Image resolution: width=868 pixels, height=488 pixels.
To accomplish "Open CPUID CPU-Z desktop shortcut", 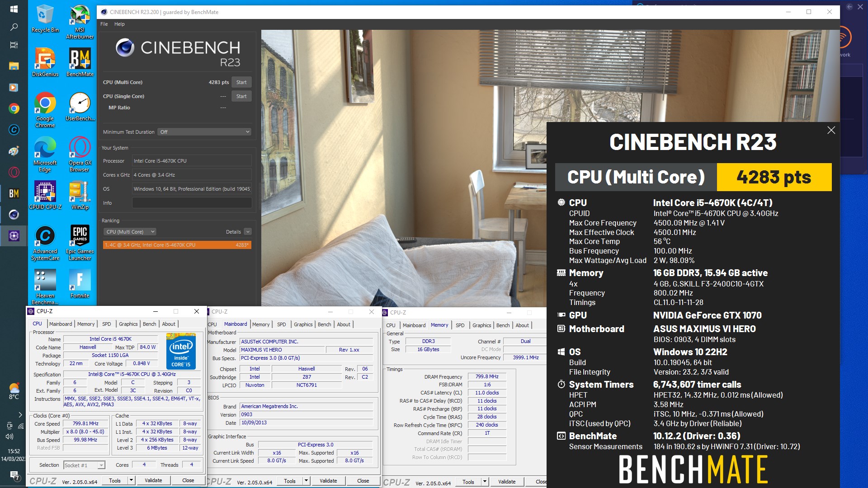I will pyautogui.click(x=45, y=195).
